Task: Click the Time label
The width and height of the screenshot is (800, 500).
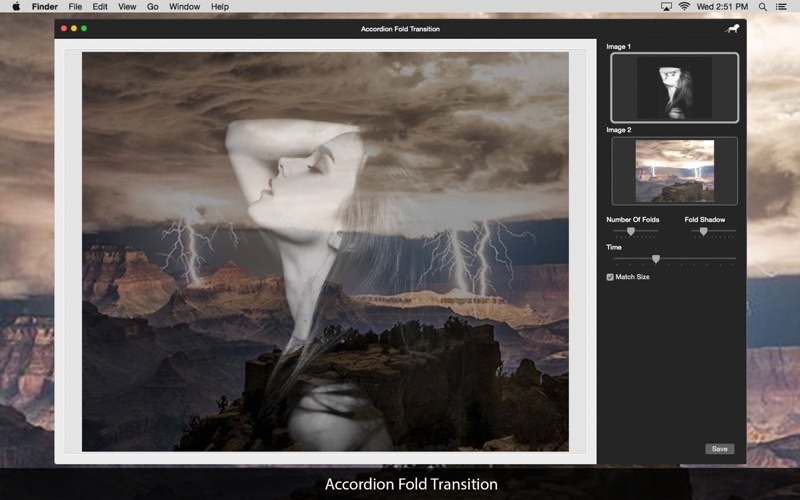Action: 614,247
